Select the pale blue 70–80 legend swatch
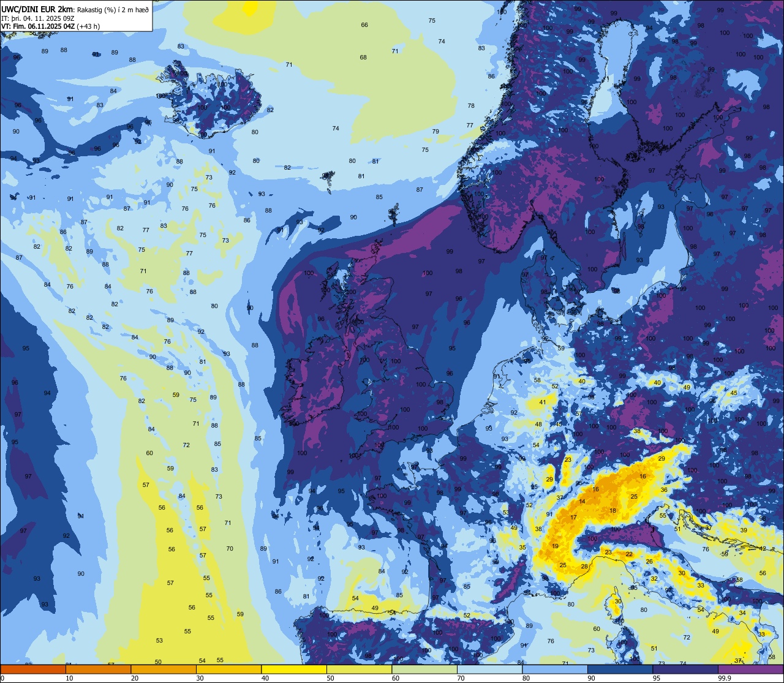The width and height of the screenshot is (784, 683). coord(489,669)
